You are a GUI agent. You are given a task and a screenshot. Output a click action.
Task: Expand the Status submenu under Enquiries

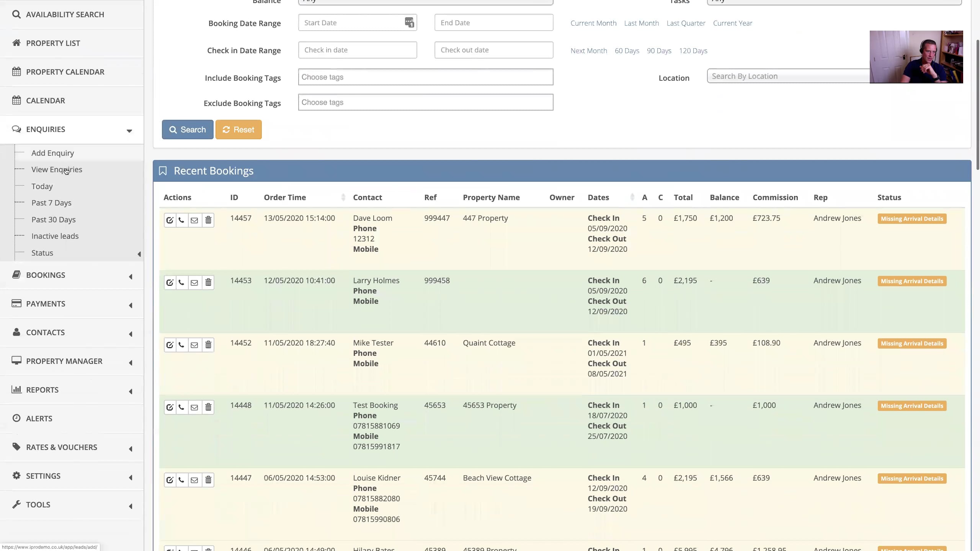point(139,254)
